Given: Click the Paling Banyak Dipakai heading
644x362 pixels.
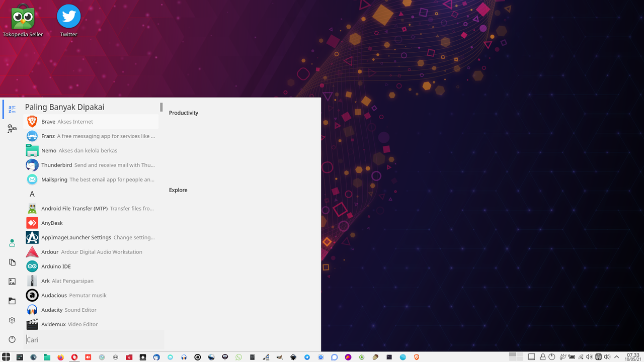Looking at the screenshot, I should (64, 107).
